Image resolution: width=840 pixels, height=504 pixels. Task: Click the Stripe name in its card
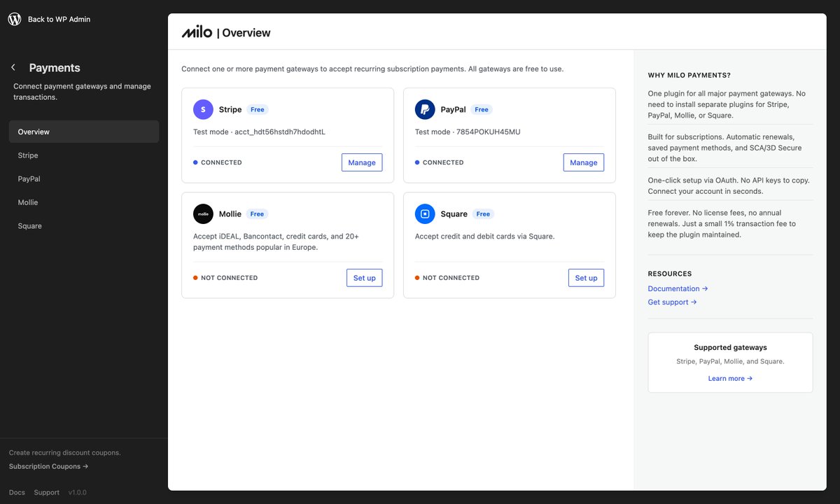(230, 110)
